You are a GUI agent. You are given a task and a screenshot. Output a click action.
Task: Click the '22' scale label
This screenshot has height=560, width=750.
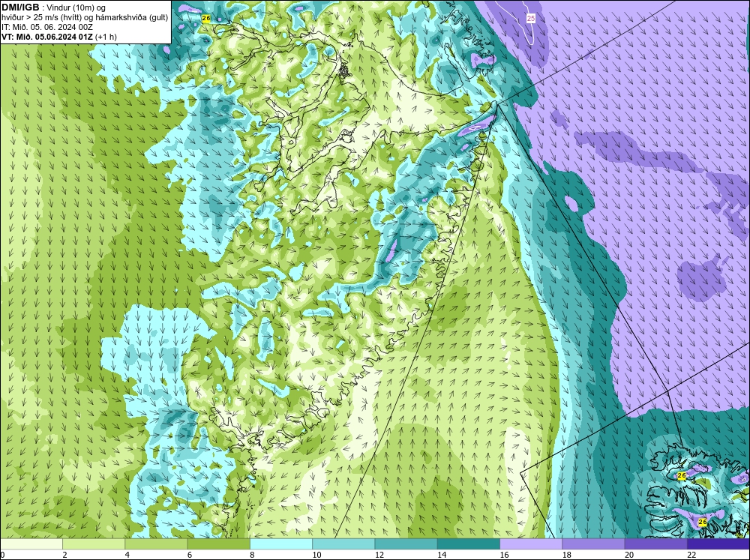click(691, 555)
